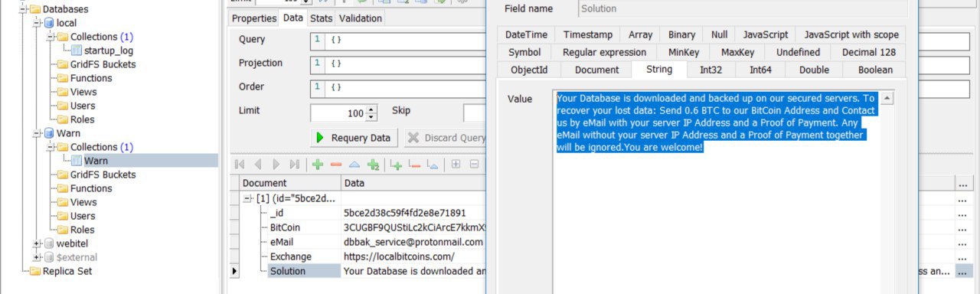This screenshot has height=294, width=980.
Task: Choose the ObjectId type tab
Action: (x=529, y=70)
